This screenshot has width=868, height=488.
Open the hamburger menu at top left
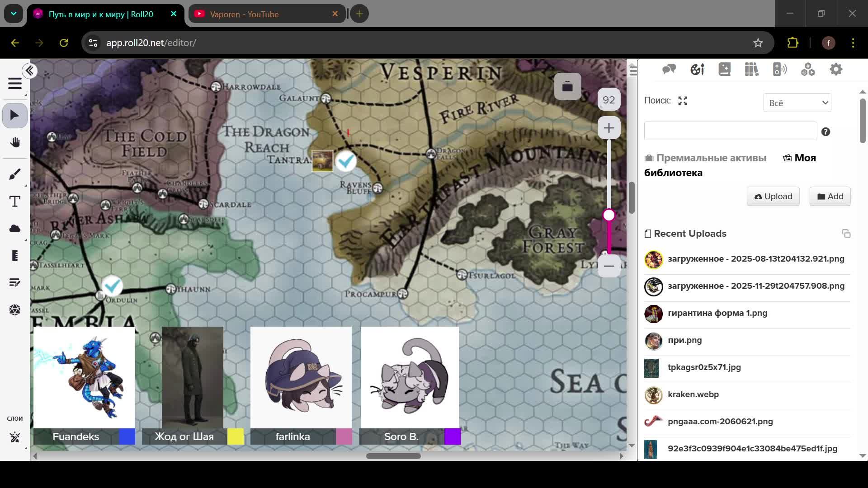pos(15,84)
